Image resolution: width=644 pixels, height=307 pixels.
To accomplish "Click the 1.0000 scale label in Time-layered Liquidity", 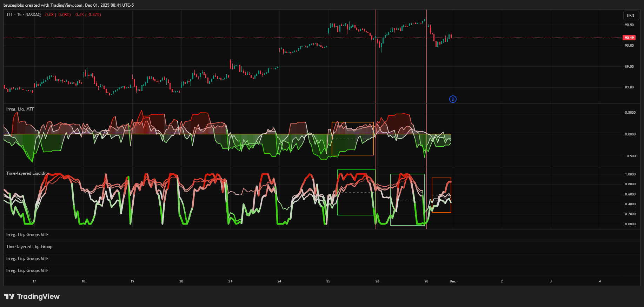I will (630, 174).
